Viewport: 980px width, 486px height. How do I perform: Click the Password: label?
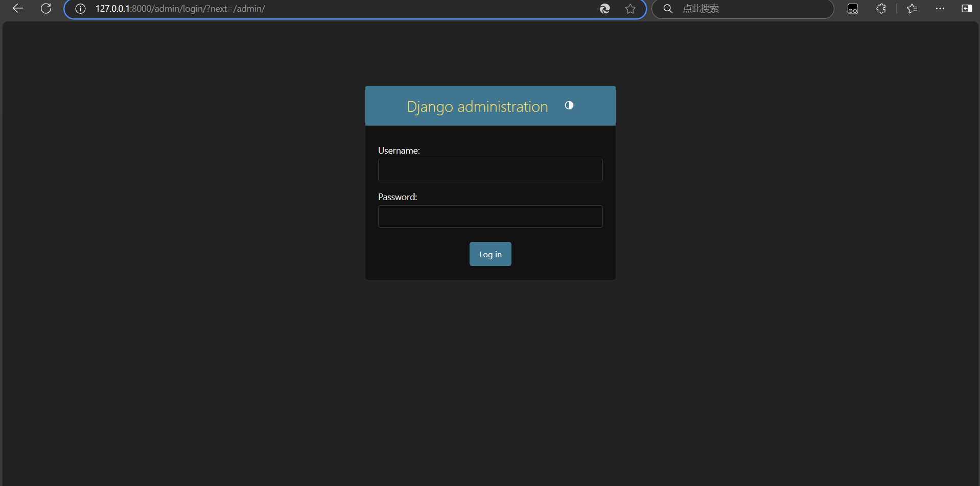point(398,197)
